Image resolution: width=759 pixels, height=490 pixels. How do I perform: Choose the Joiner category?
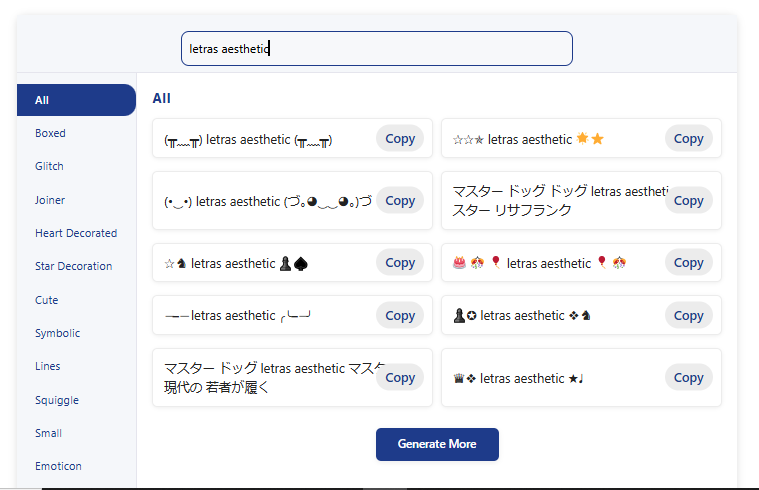50,200
